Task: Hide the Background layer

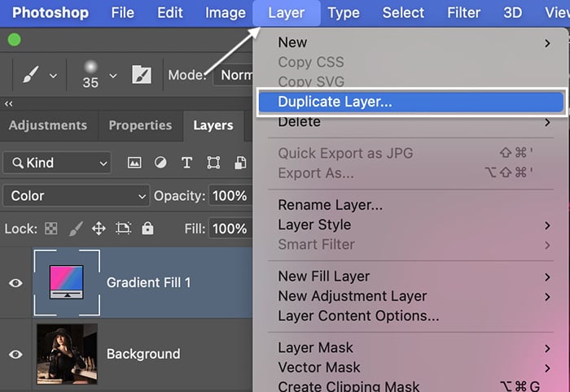Action: 15,354
